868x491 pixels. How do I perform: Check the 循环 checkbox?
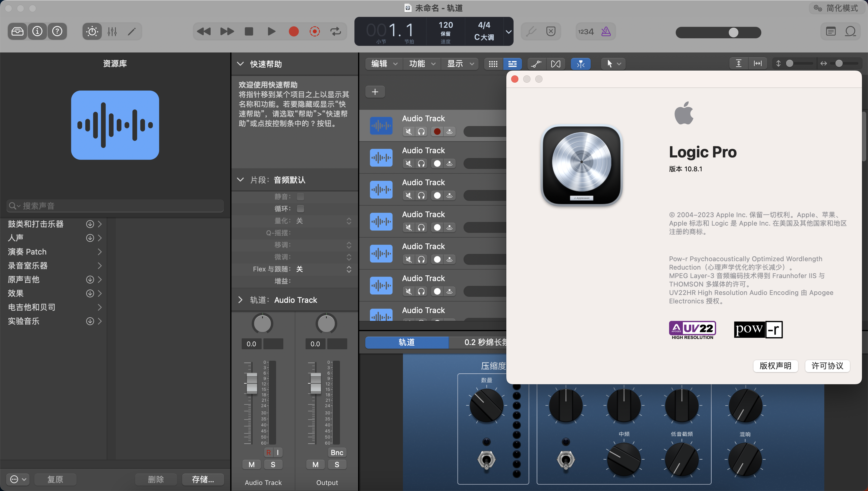tap(300, 209)
